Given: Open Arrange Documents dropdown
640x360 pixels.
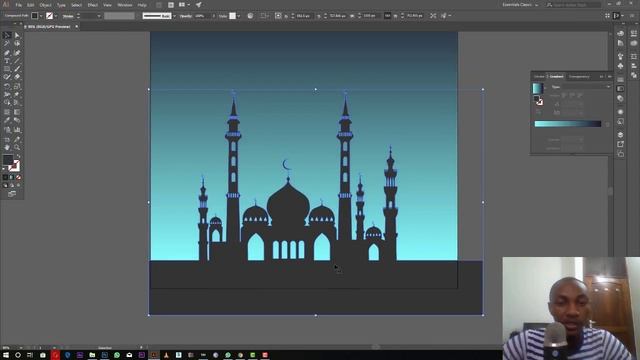Looking at the screenshot, I should (x=184, y=5).
